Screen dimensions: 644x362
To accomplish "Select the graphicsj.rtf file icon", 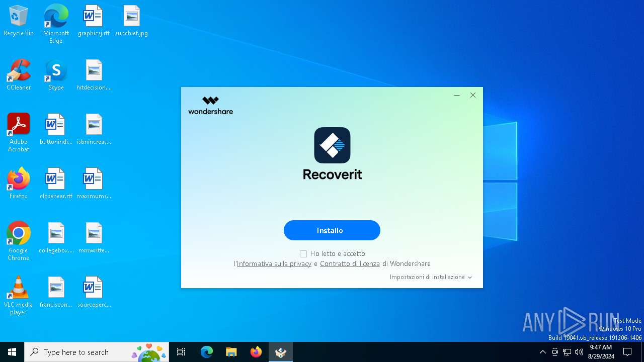I will [x=94, y=21].
